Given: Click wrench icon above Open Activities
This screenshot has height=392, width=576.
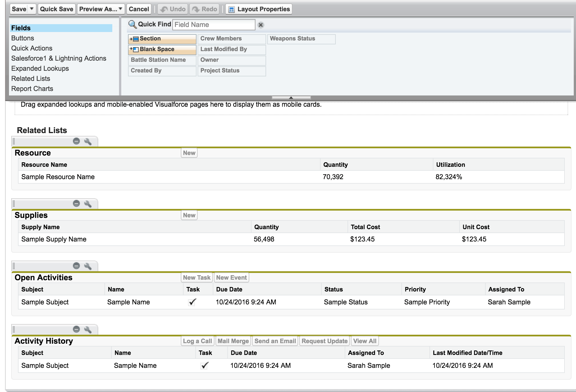Looking at the screenshot, I should 88,266.
